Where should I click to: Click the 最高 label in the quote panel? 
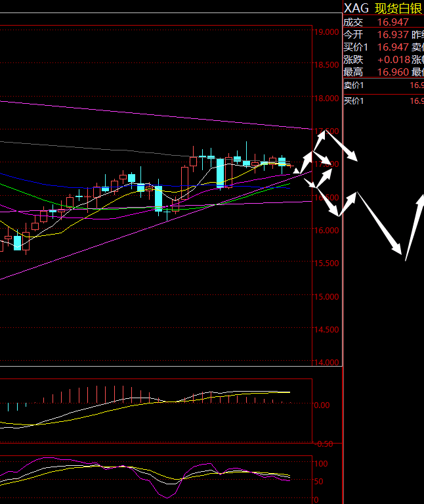tap(353, 72)
